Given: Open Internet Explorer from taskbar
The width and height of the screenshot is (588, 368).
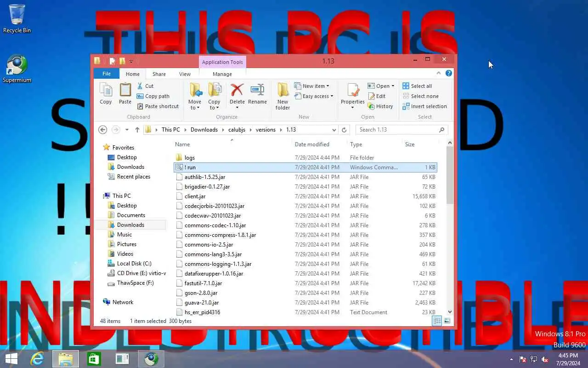Looking at the screenshot, I should pos(37,359).
